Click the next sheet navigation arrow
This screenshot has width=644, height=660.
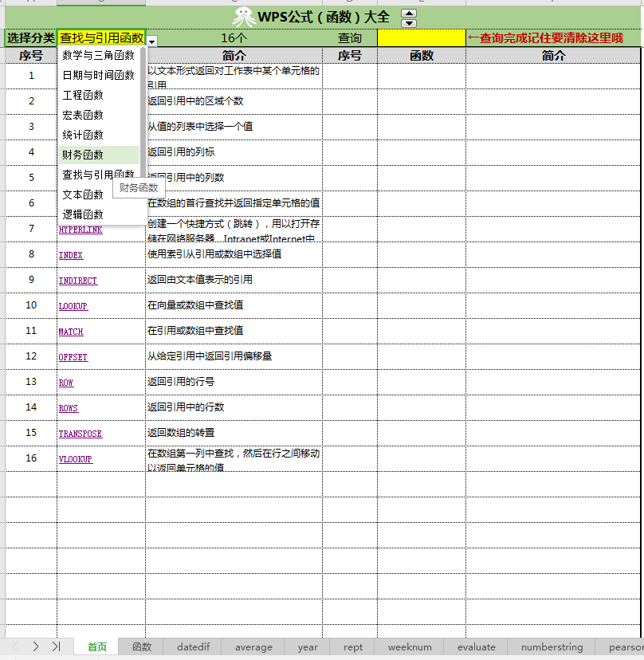(x=35, y=646)
